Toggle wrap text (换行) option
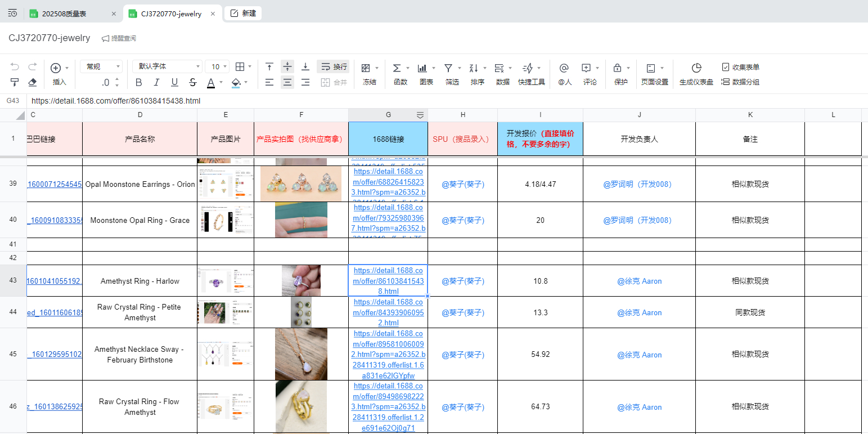This screenshot has height=434, width=868. [x=333, y=66]
